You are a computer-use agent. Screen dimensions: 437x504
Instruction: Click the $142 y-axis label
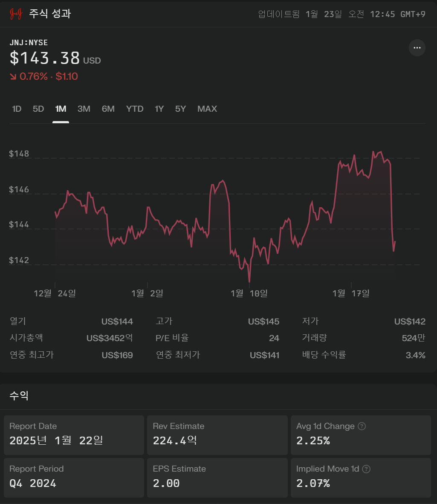19,261
